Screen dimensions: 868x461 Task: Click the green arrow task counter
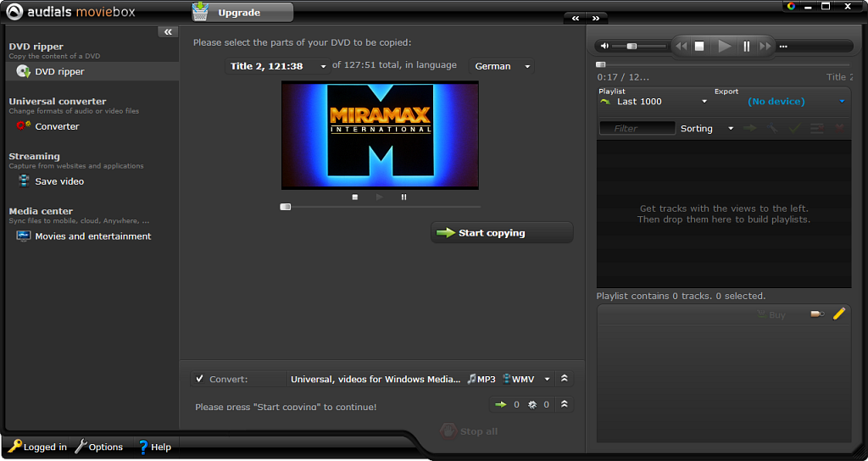[x=501, y=404]
